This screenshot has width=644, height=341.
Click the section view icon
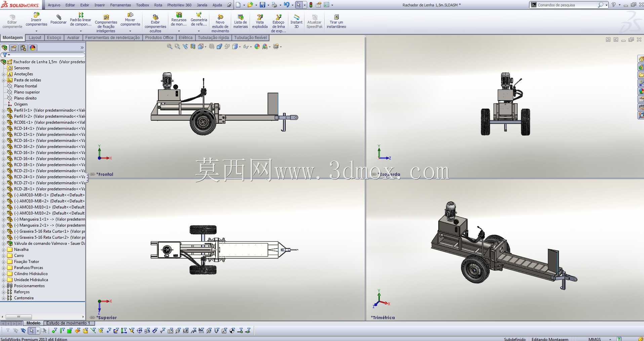[x=193, y=46]
